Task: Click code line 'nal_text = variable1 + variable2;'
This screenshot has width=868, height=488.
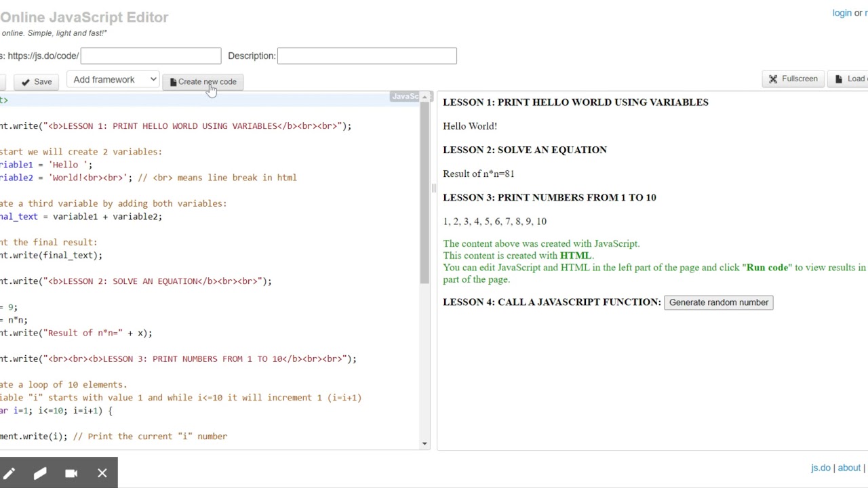Action: pyautogui.click(x=81, y=217)
